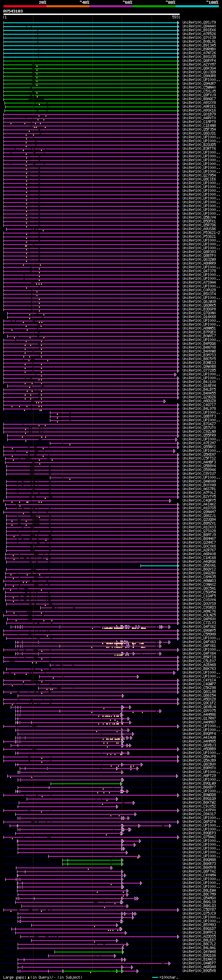Open hit UniRef100_Q9AUR8

tap(199, 76)
